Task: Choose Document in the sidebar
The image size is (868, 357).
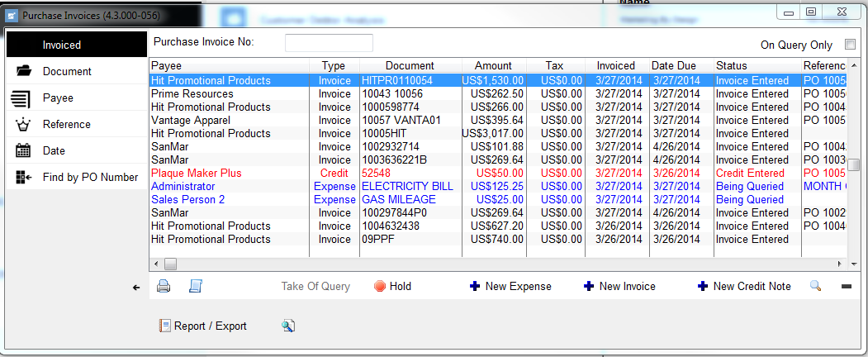Action: [x=67, y=71]
